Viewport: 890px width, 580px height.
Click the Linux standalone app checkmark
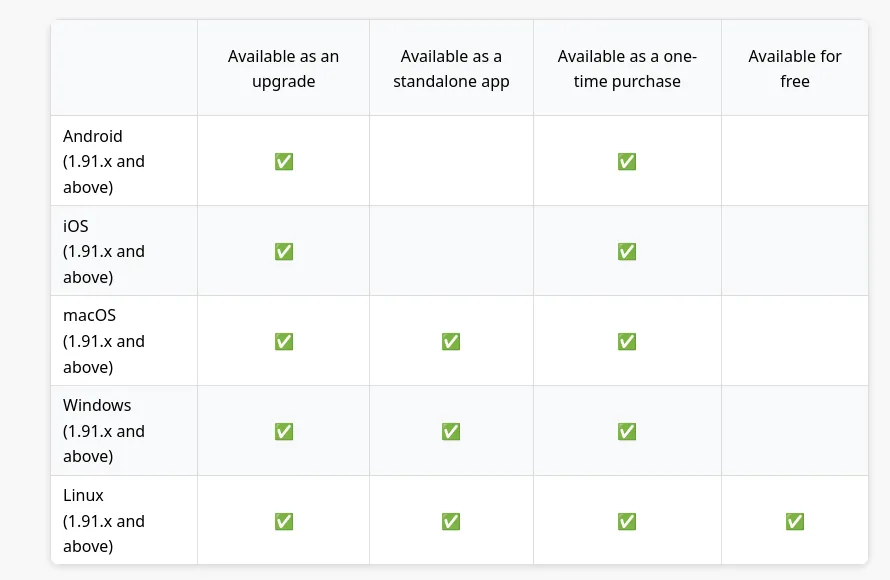tap(451, 521)
